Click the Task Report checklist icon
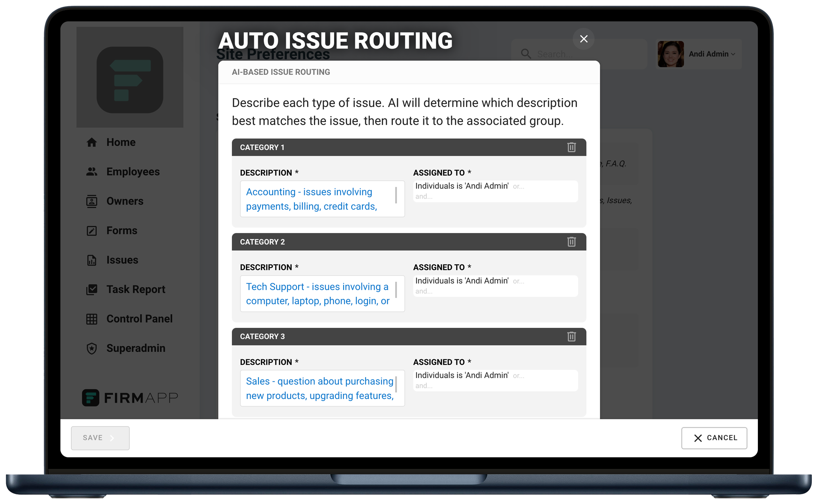 point(92,289)
